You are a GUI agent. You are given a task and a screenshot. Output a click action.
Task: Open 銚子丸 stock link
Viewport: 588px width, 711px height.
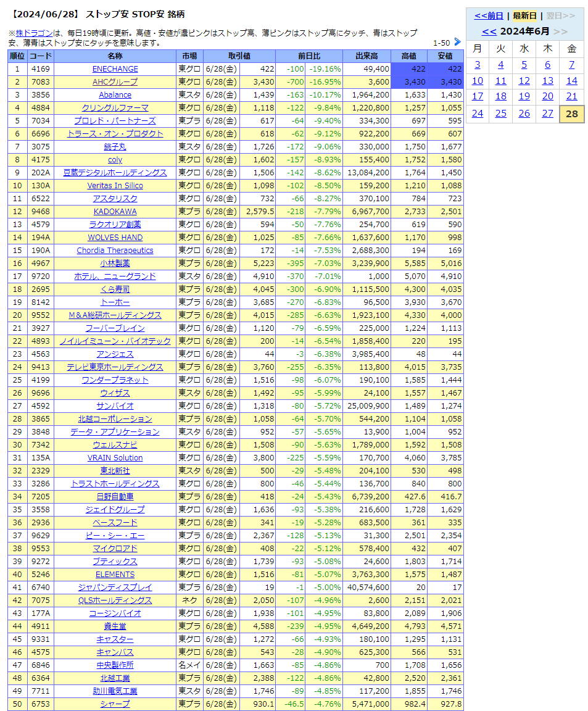[x=115, y=147]
